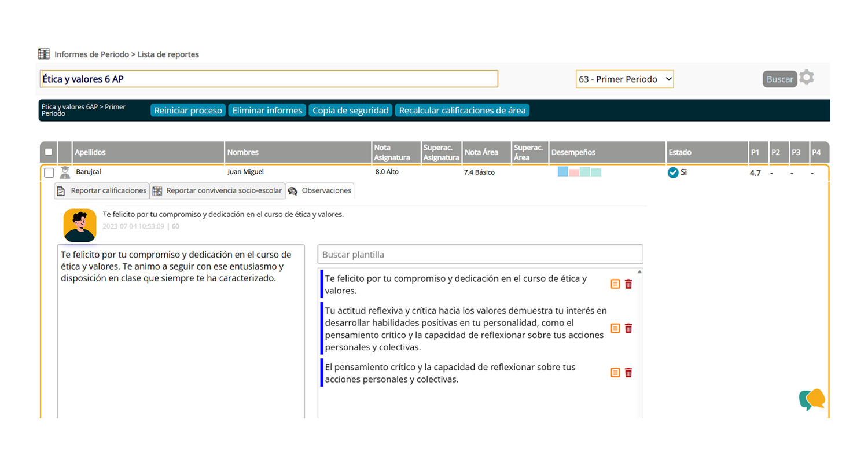Check the select-all checkbox in table header
Image resolution: width=868 pixels, height=463 pixels.
(49, 152)
